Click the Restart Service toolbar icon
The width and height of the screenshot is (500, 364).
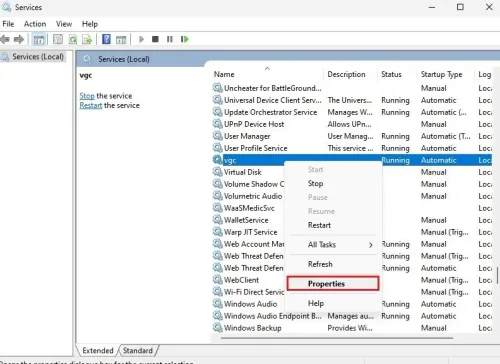[184, 39]
